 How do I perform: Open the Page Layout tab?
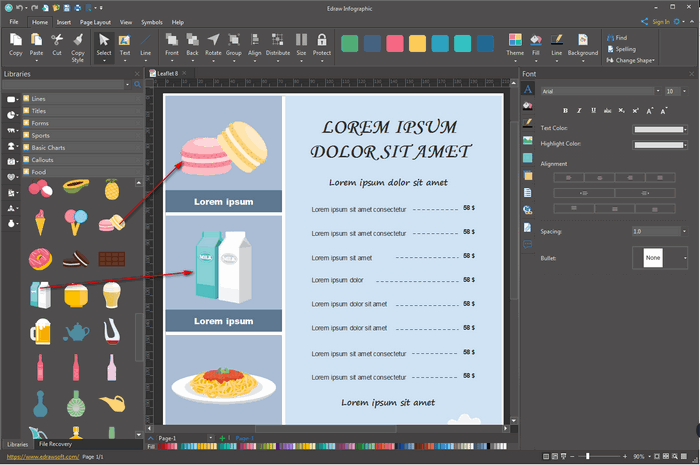[96, 21]
